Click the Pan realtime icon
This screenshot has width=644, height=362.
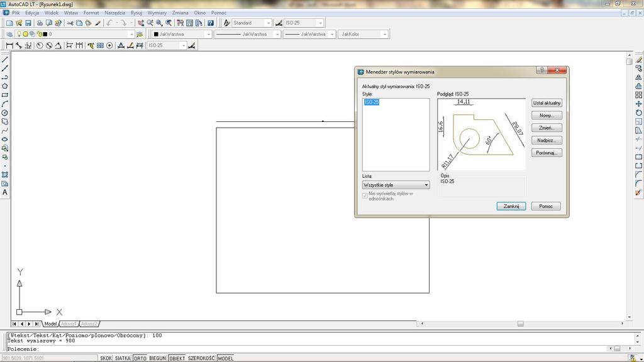[141, 23]
